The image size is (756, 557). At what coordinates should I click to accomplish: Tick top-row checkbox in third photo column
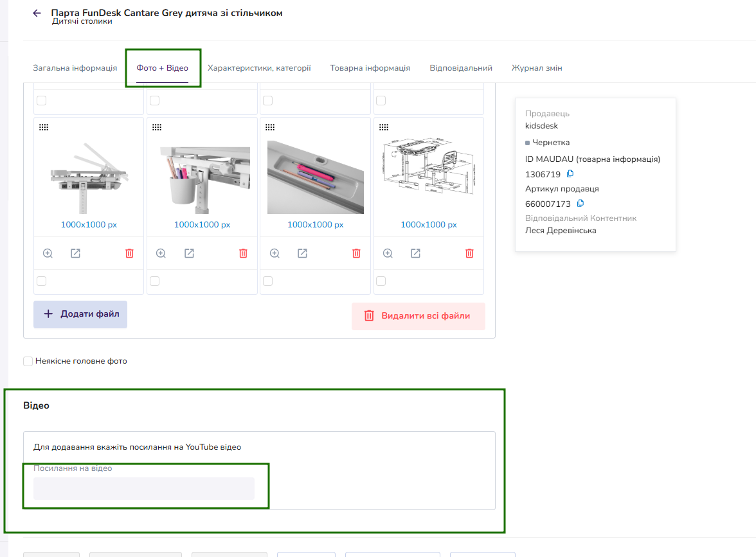pyautogui.click(x=268, y=101)
